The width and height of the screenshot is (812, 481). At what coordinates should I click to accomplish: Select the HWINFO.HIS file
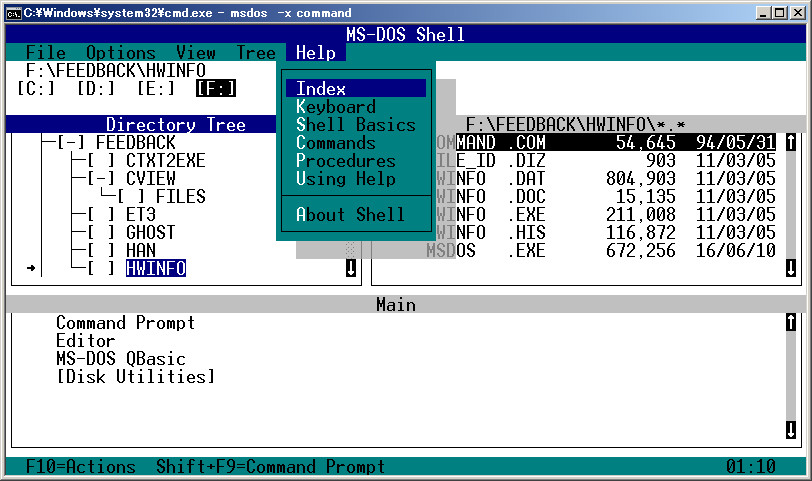point(606,232)
